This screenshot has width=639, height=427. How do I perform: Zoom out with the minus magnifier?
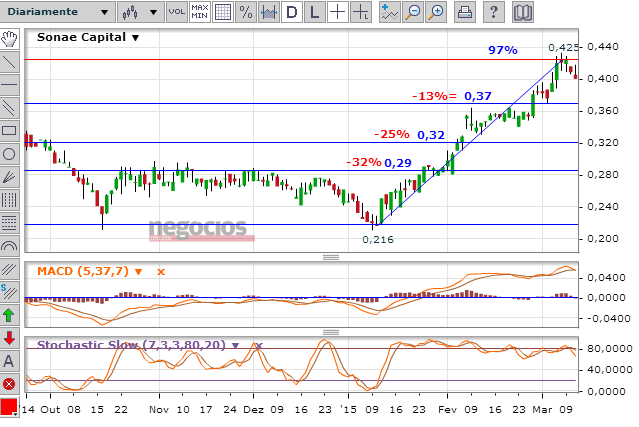tap(413, 12)
